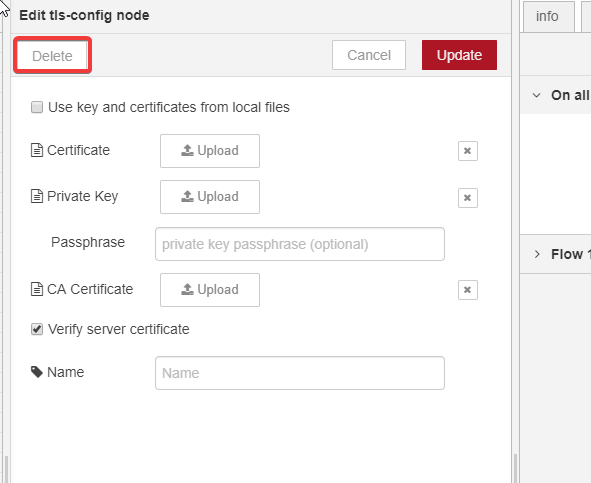This screenshot has width=591, height=483.
Task: Click the Name tag icon
Action: point(37,372)
